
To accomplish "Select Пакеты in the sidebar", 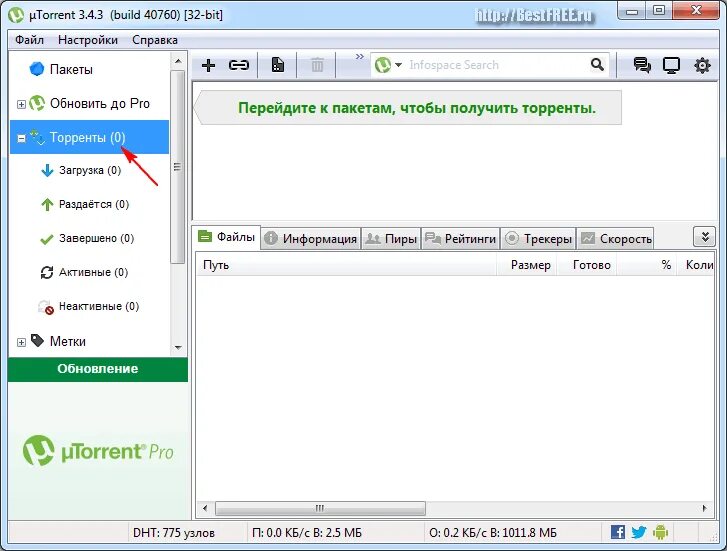I will point(71,70).
